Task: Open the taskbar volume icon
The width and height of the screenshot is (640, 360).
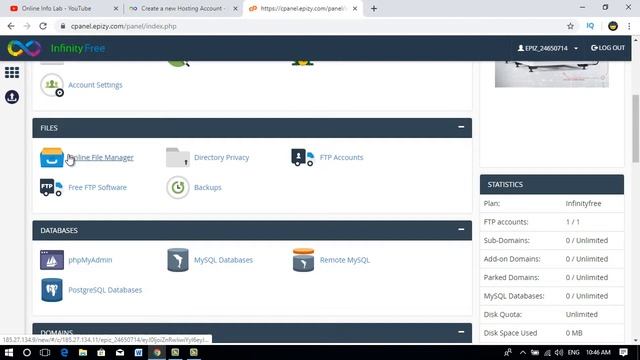Action: 559,352
